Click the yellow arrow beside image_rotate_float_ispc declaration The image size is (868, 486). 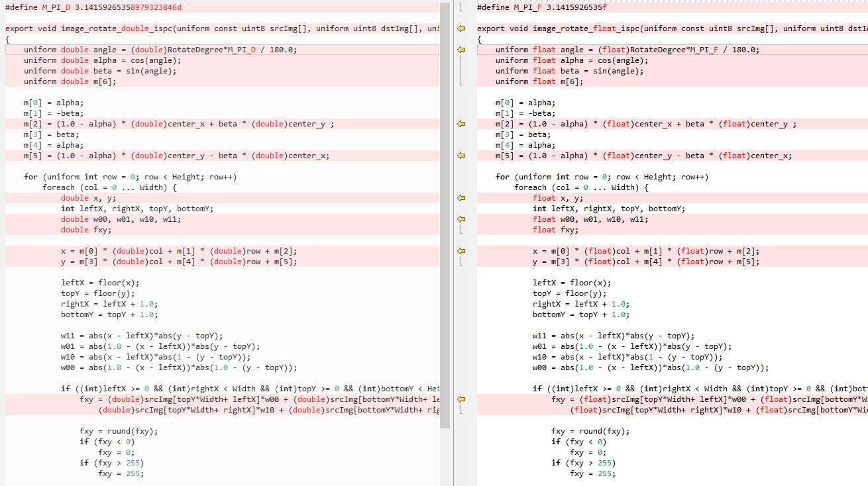tap(461, 28)
